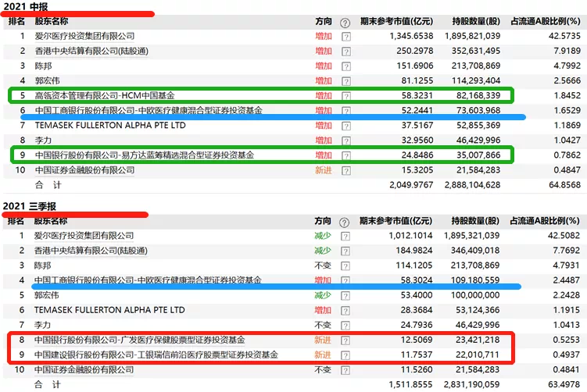Click total shares 2,831,190,059 in 三季报
Image resolution: width=587 pixels, height=392 pixels.
(471, 384)
